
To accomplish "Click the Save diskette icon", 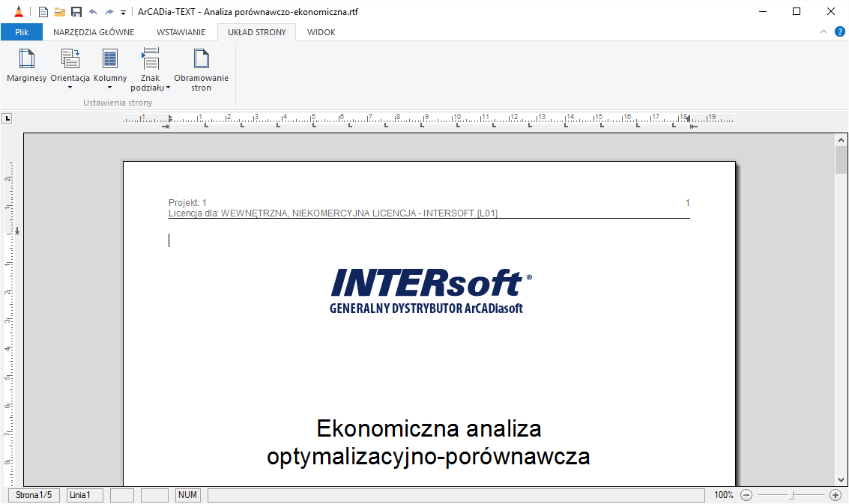I will point(76,12).
